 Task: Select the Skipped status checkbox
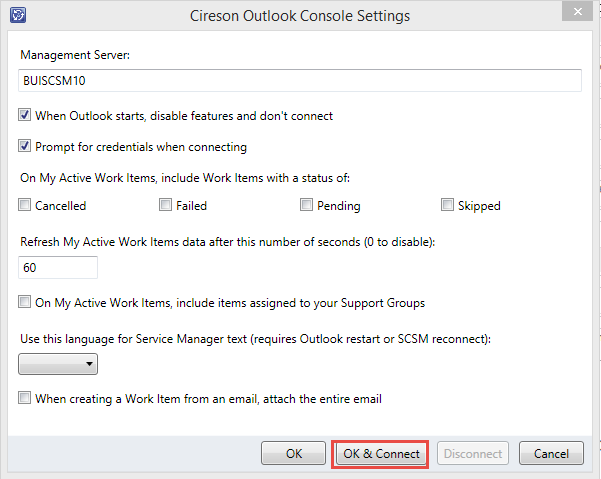(447, 206)
